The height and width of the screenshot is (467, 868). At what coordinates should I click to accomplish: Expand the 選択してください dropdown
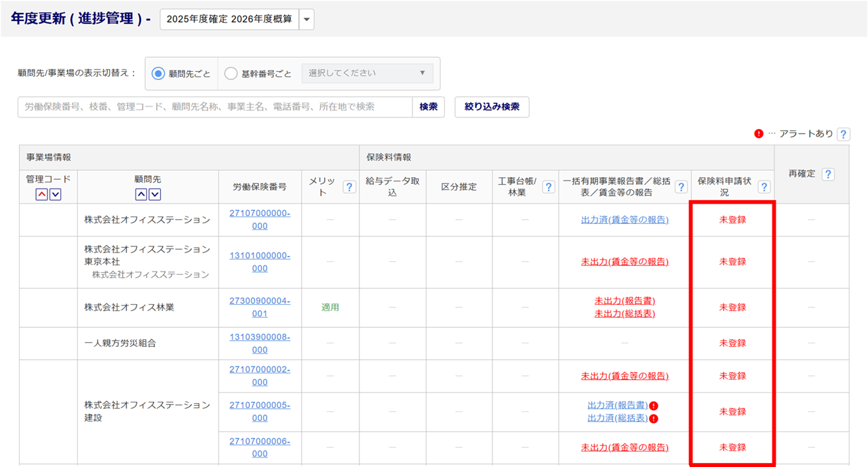coord(367,73)
